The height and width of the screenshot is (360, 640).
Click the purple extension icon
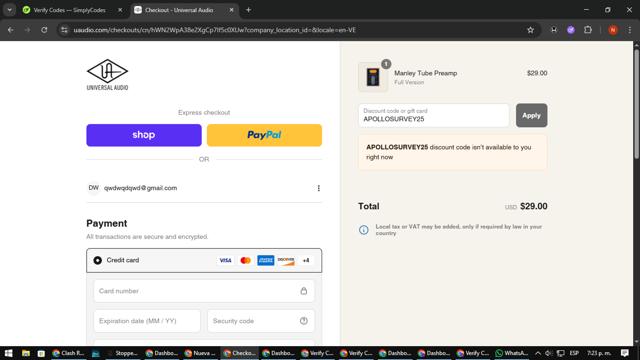tap(571, 30)
